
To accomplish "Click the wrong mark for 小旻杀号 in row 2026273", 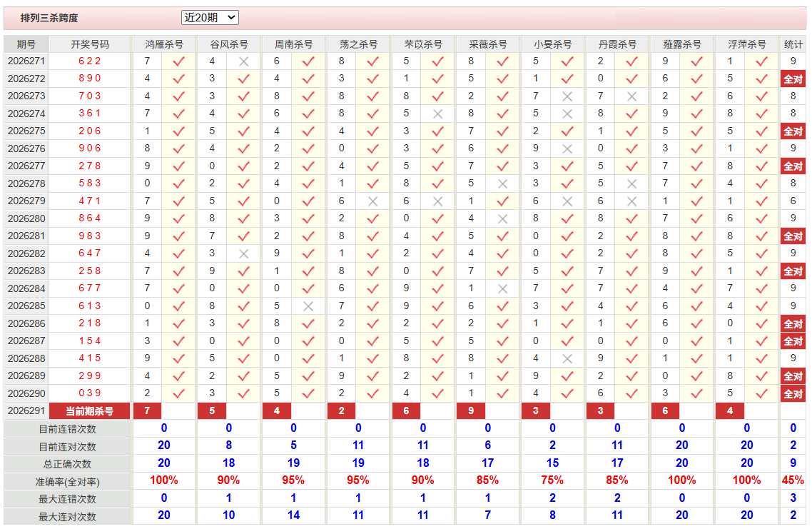I will click(567, 96).
